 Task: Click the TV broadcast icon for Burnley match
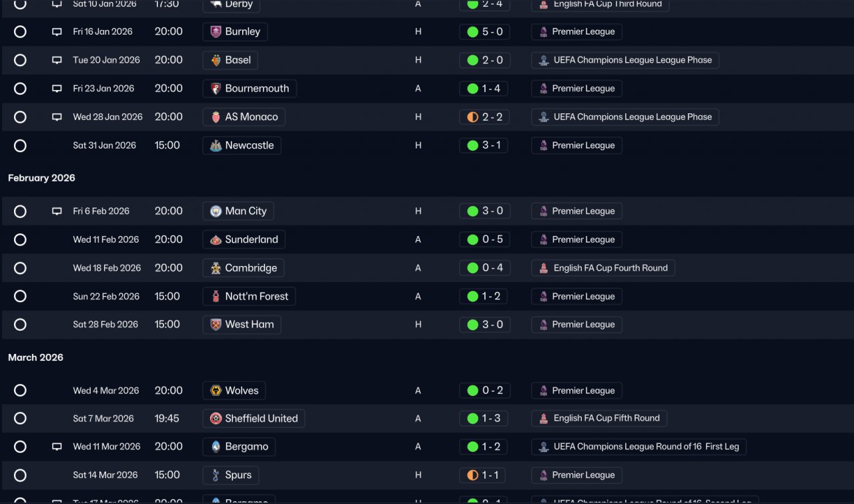pos(57,32)
